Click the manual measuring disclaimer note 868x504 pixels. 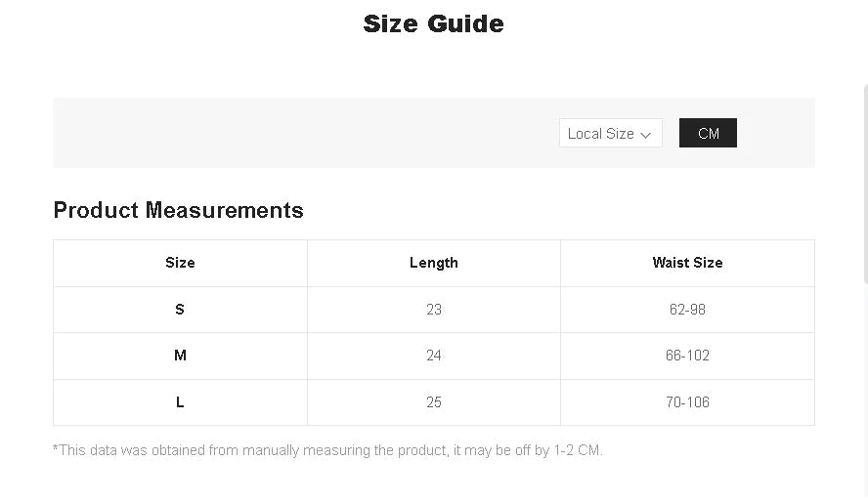tap(327, 450)
